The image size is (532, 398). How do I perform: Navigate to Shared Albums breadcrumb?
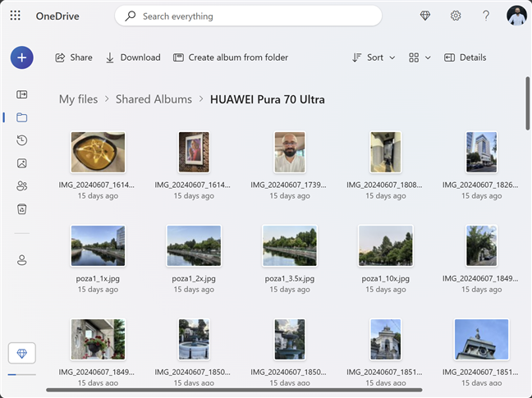(154, 99)
